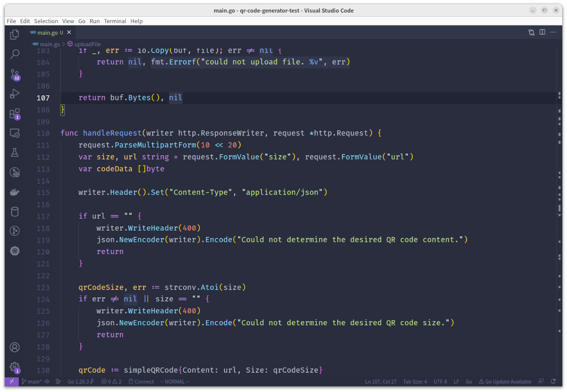Click the ParseMultipartForm call on line 111

(155, 145)
